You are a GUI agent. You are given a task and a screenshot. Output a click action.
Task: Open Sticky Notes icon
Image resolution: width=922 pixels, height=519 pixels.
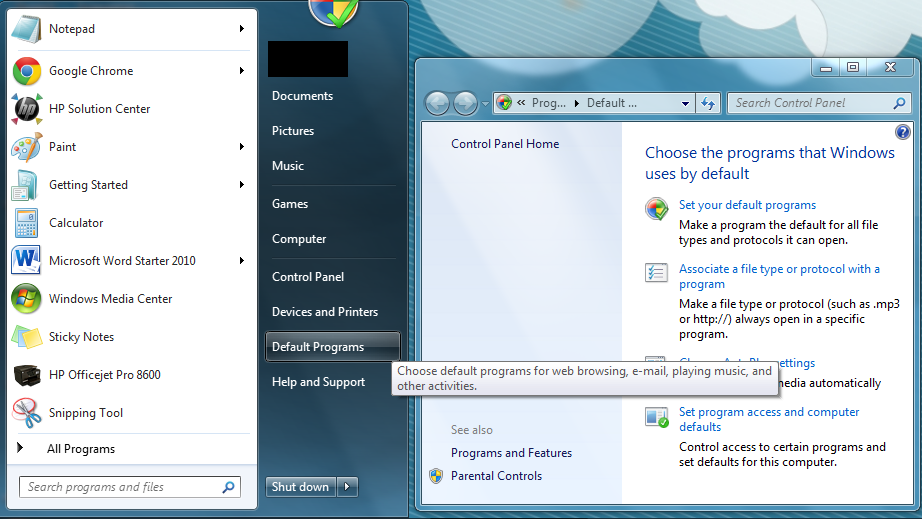pos(26,337)
